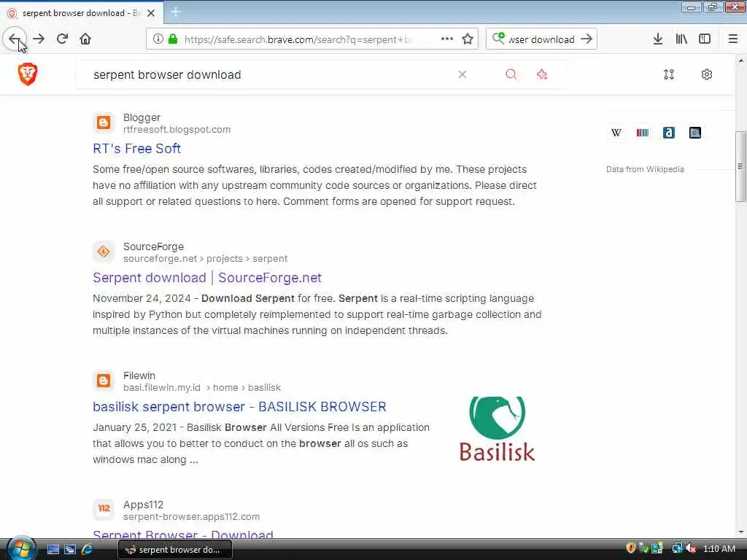
Task: Reload the current search page
Action: (62, 39)
